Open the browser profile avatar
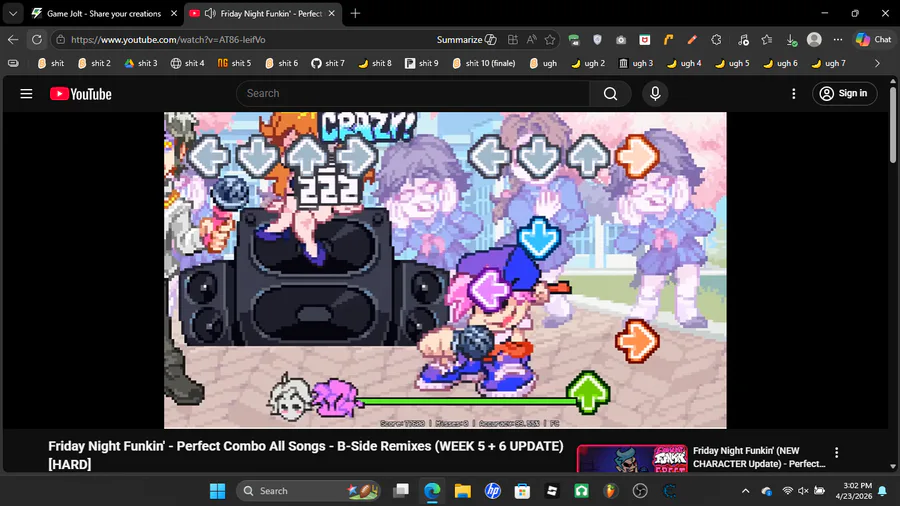The width and height of the screenshot is (900, 506). tap(814, 40)
